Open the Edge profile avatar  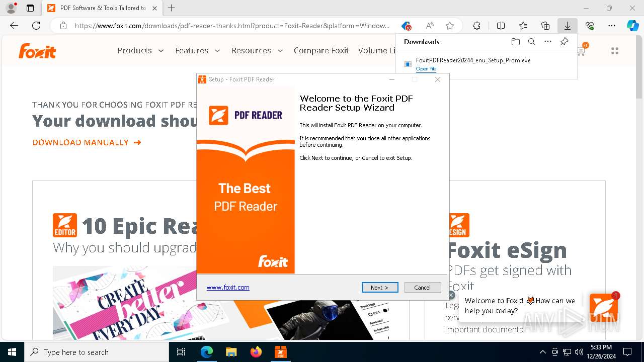[x=11, y=8]
